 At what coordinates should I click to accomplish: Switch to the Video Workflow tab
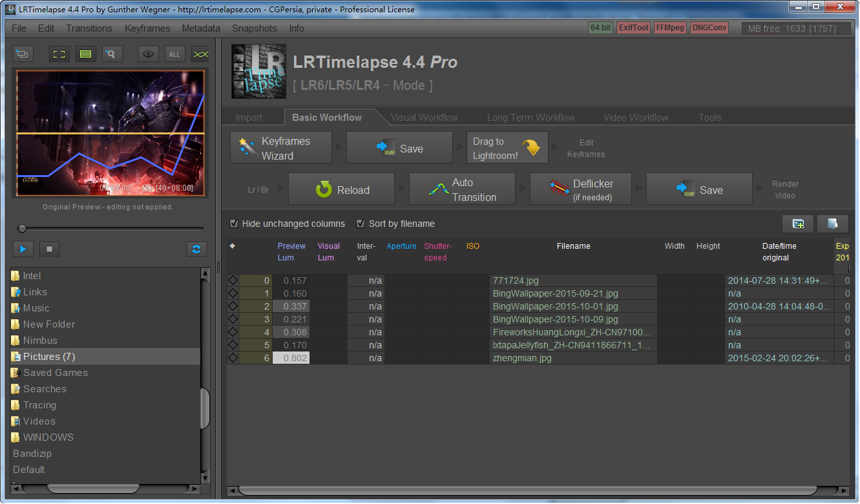coord(636,118)
